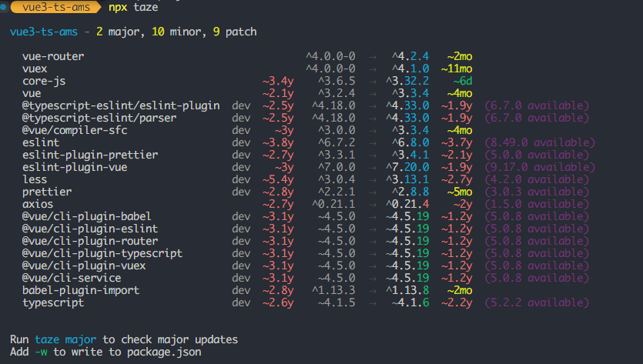Click typescript '(5.2.2 available)' note
Image resolution: width=643 pixels, height=364 pixels.
[x=537, y=302]
